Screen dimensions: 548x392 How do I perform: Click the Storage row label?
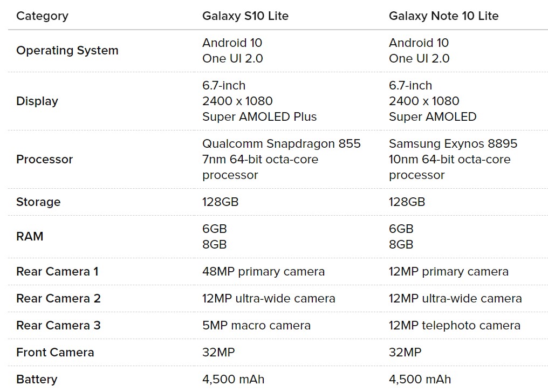tap(38, 202)
